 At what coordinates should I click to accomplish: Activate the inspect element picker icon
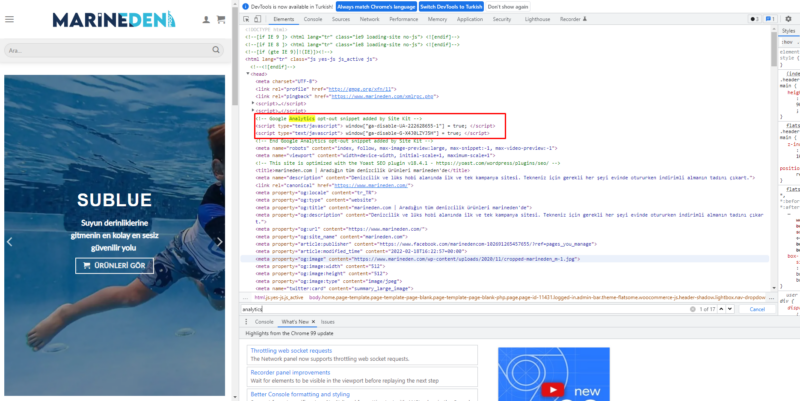pyautogui.click(x=246, y=19)
